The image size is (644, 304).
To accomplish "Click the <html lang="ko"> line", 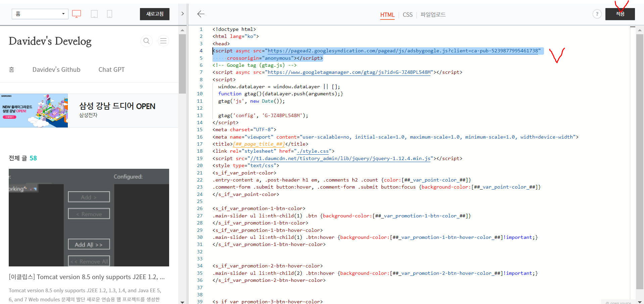I will 235,36.
